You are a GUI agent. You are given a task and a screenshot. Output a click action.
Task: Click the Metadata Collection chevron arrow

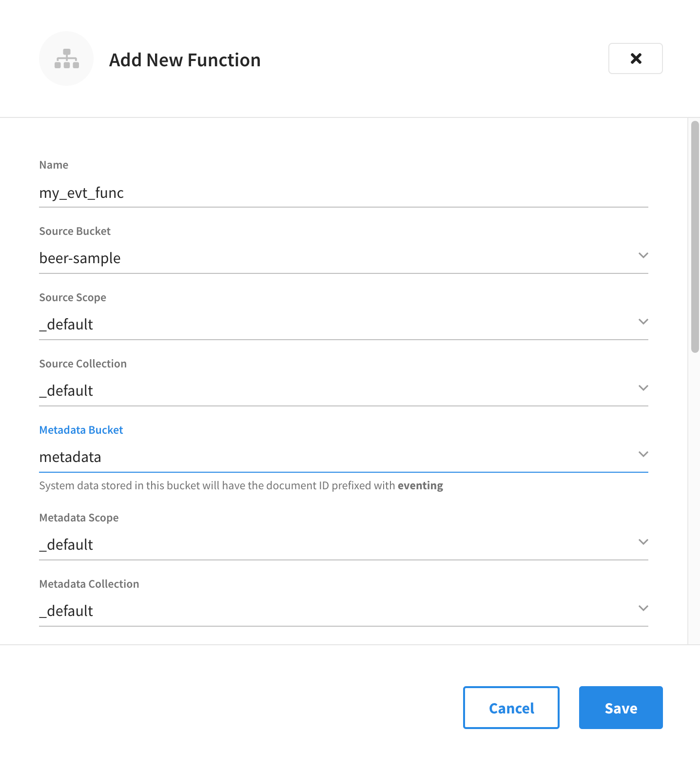[643, 608]
